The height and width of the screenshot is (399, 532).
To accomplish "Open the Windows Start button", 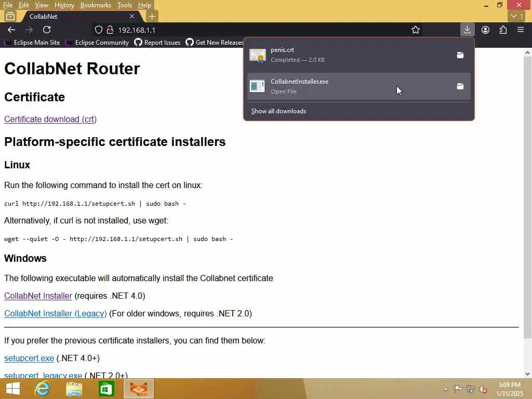I will 13,389.
